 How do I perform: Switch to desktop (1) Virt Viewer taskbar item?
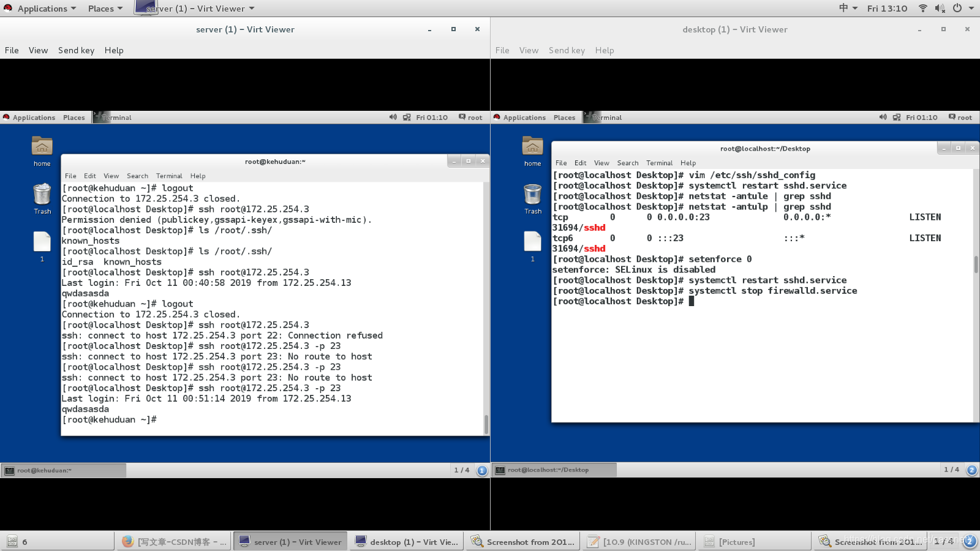pos(407,542)
